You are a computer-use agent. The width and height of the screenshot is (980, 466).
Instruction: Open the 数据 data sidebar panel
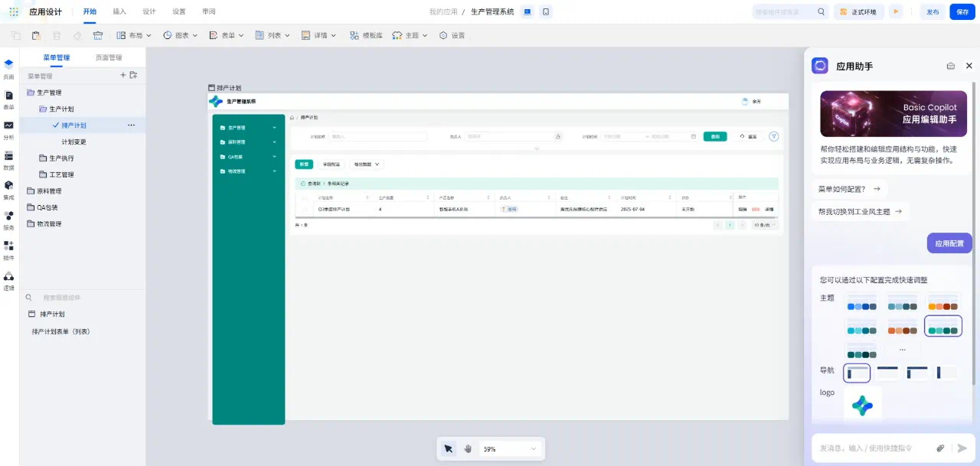coord(8,160)
